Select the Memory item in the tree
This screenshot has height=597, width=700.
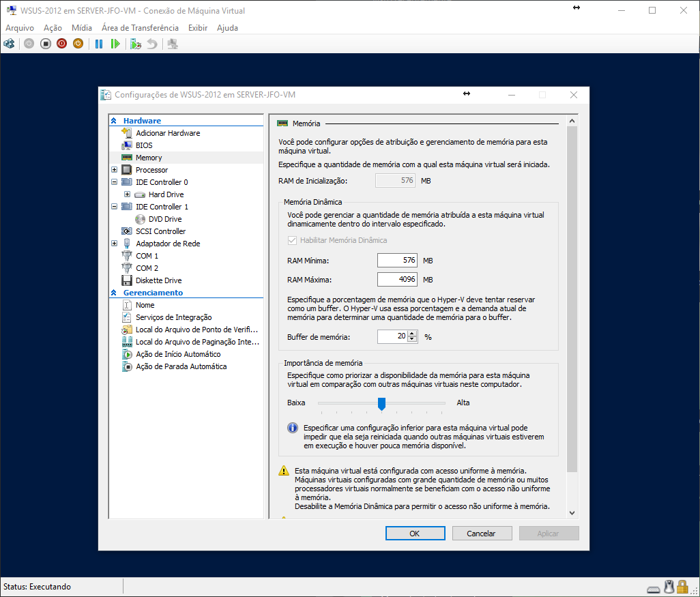(x=149, y=158)
